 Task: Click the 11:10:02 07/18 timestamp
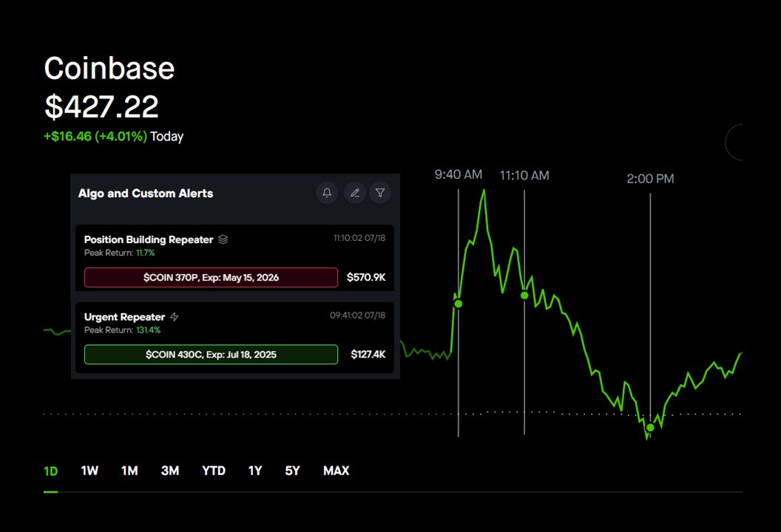click(359, 238)
